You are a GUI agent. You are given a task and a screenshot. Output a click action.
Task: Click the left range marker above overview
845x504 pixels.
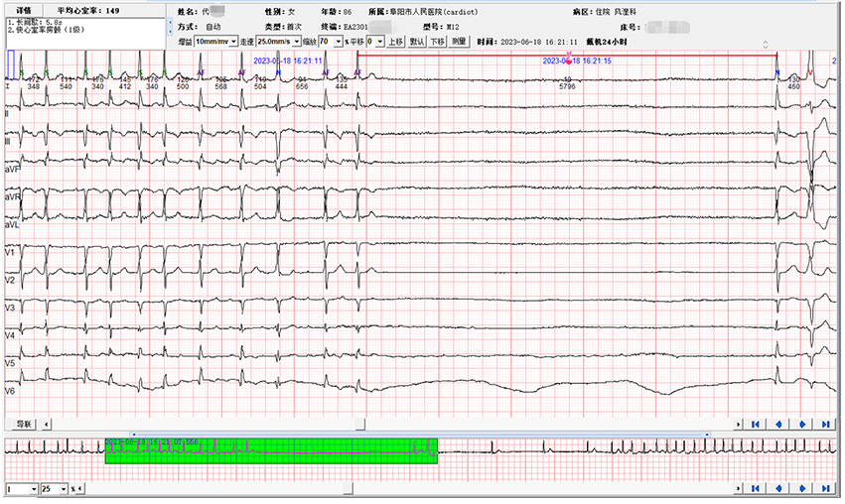134,434
